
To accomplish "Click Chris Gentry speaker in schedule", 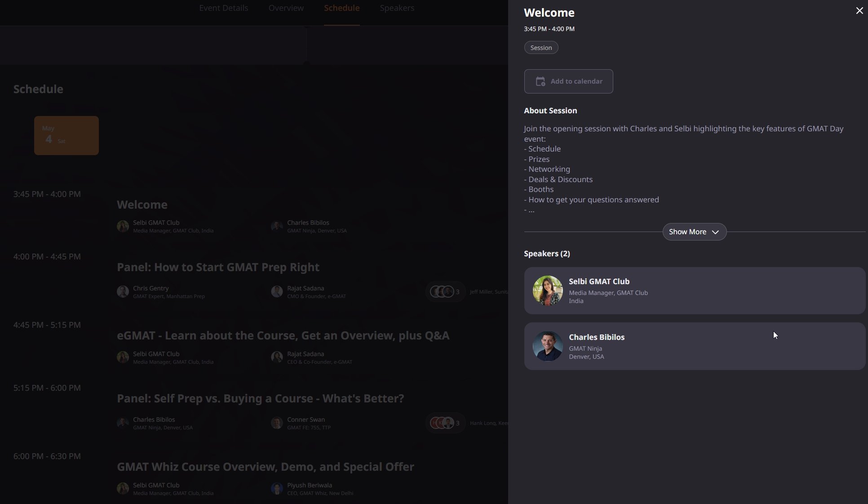I will tap(161, 292).
